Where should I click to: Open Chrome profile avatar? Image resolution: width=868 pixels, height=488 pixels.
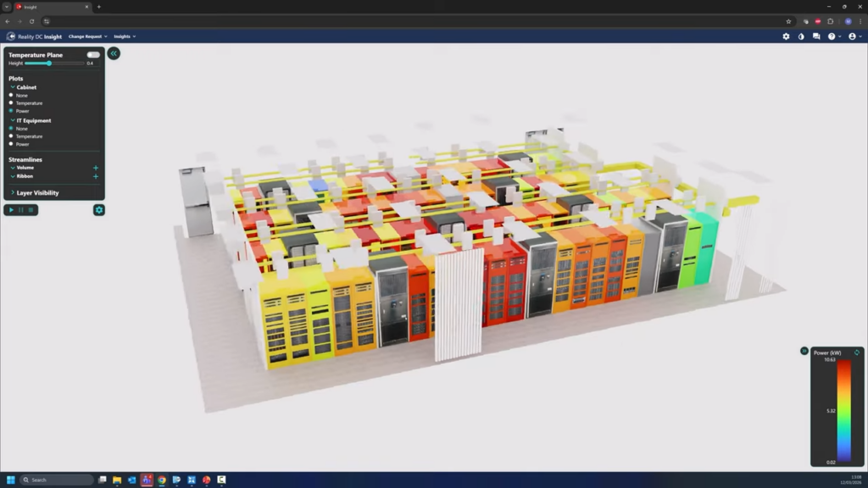tap(848, 21)
